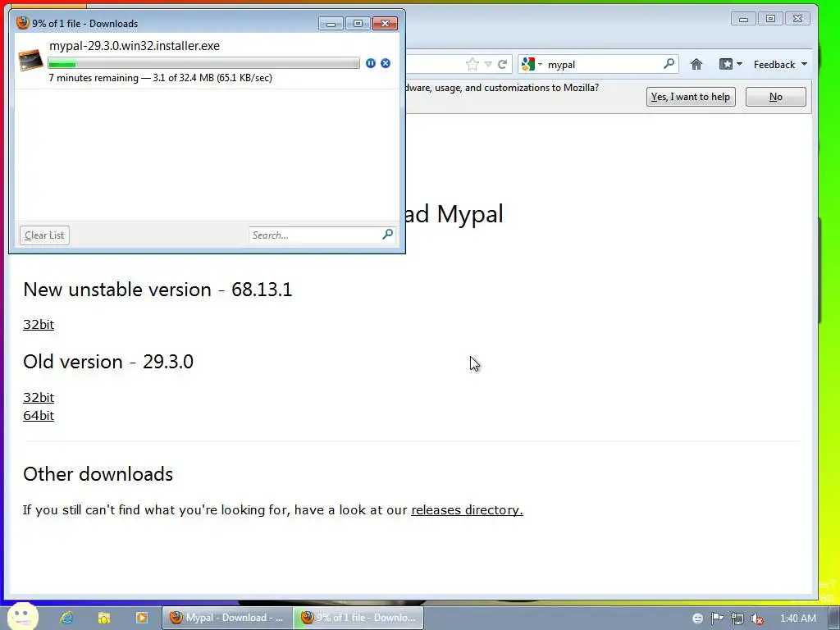Click the search bar magnifier icon
The width and height of the screenshot is (840, 630).
point(669,64)
